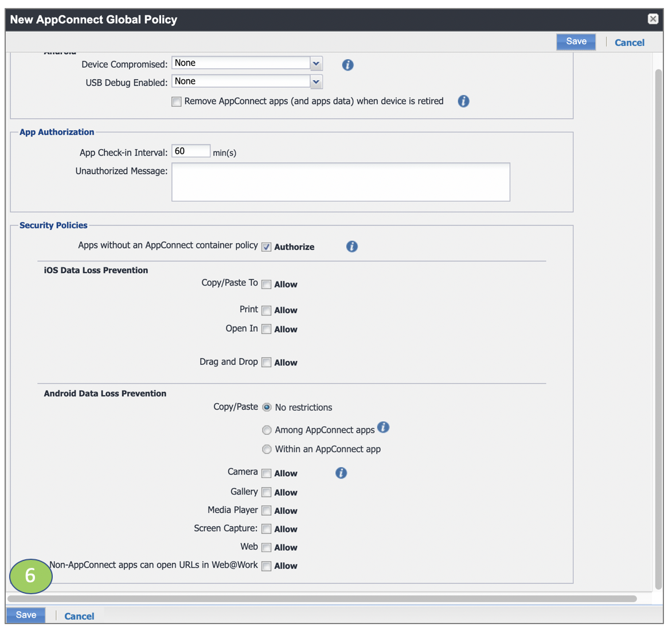Click info icon next to Device Compromised
672x631 pixels.
(347, 65)
